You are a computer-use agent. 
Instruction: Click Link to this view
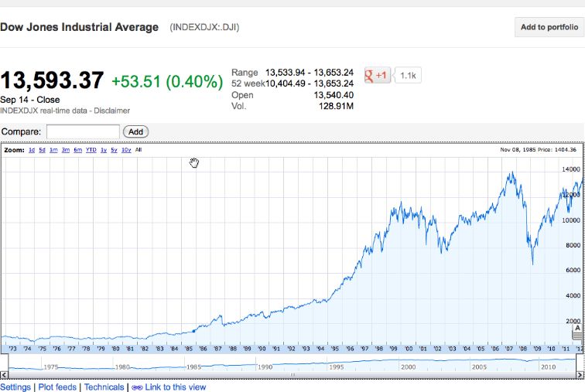point(176,387)
